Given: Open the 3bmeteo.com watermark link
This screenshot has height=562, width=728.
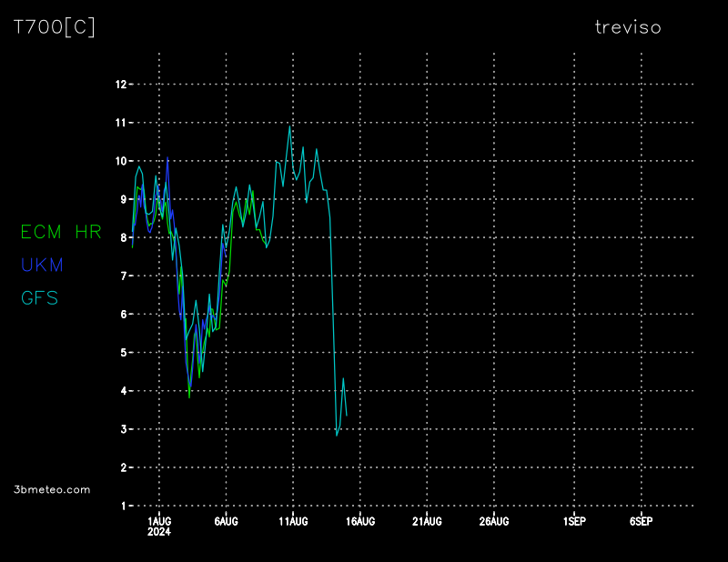Looking at the screenshot, I should point(53,489).
